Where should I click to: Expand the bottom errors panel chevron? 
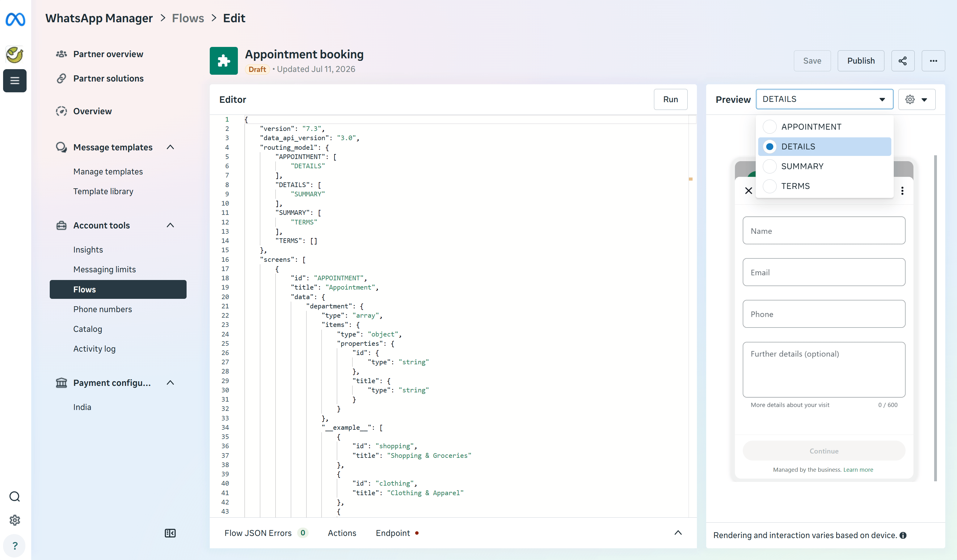678,533
